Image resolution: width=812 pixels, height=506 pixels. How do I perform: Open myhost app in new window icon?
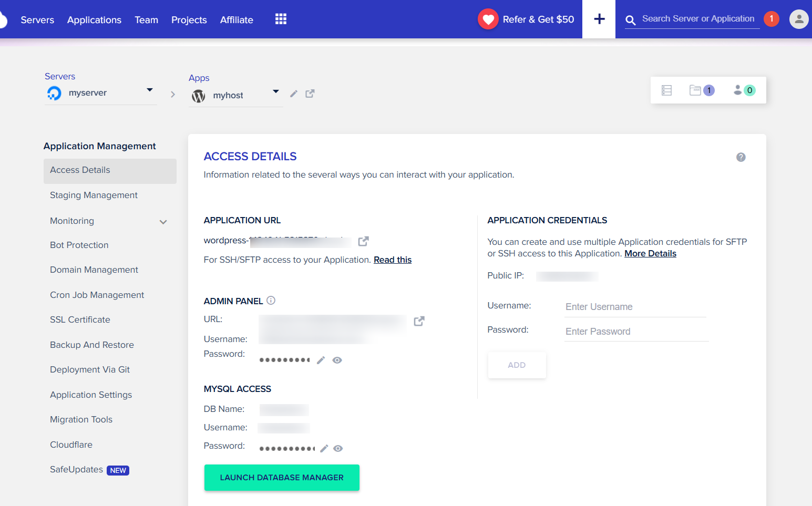[x=310, y=94]
